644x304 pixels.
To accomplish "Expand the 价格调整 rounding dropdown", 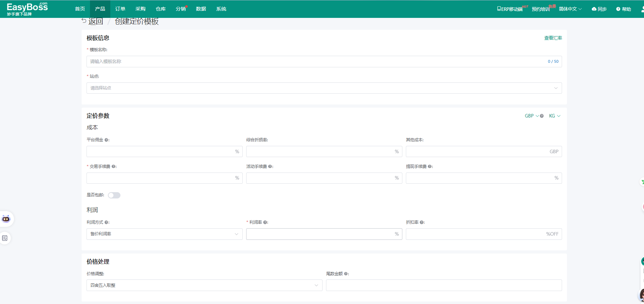I will (x=204, y=285).
